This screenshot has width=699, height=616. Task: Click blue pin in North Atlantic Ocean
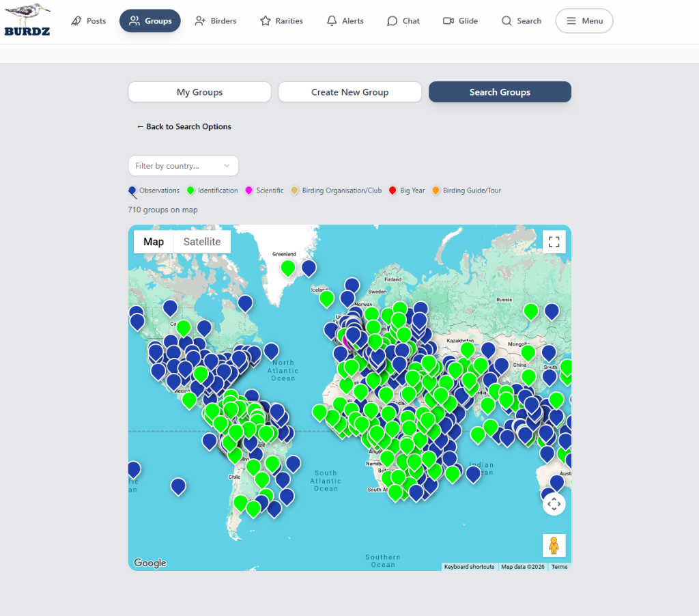271,351
